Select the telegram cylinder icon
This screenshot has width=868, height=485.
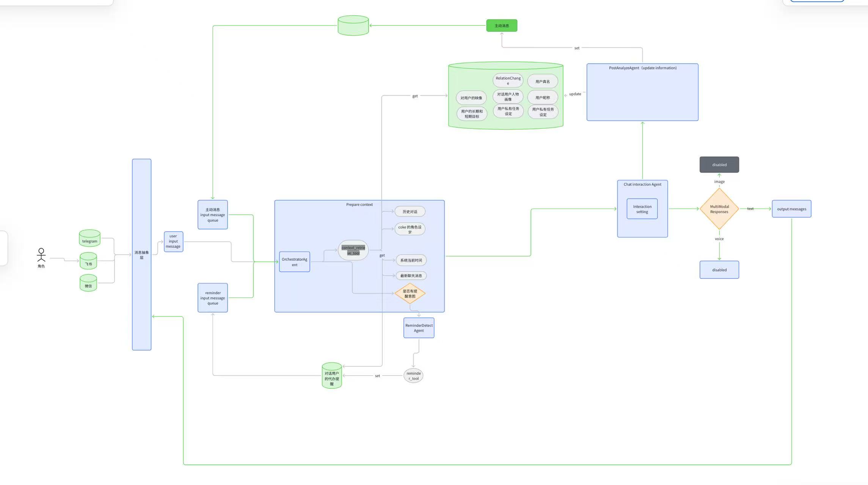89,238
